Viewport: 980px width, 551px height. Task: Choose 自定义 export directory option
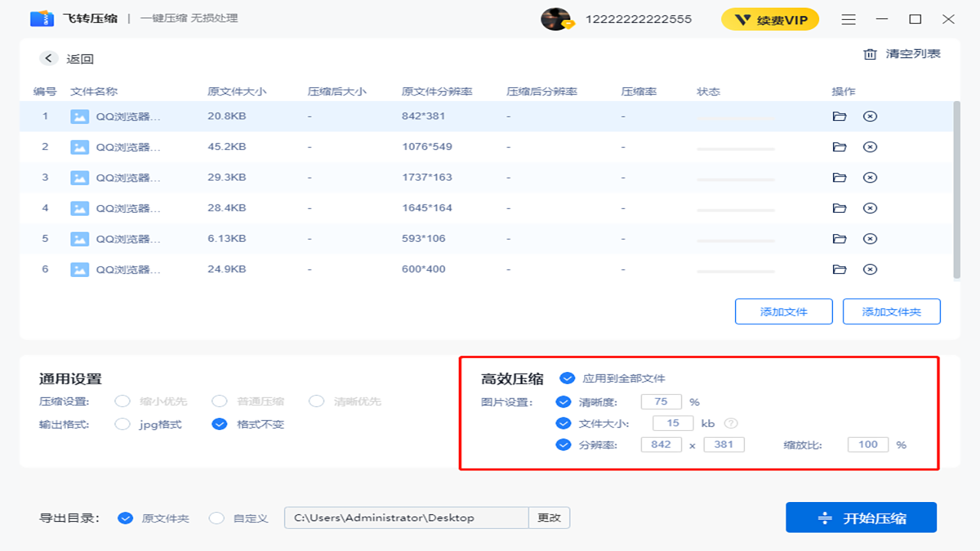coord(217,518)
